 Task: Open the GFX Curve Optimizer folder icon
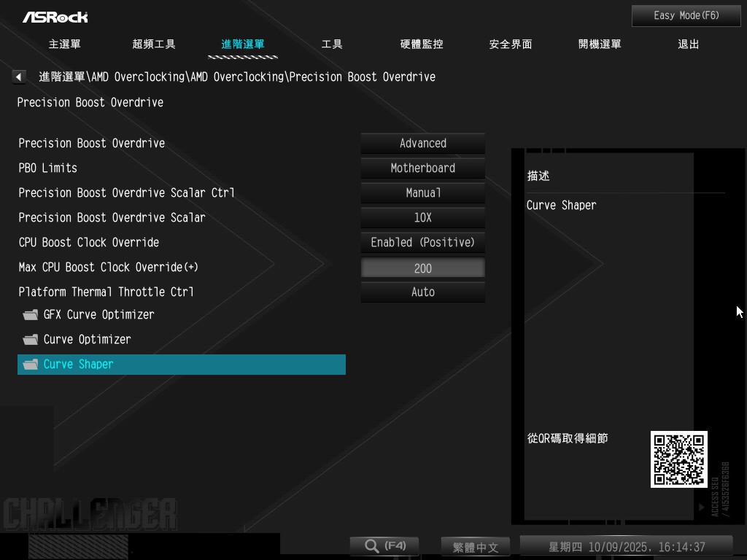30,315
